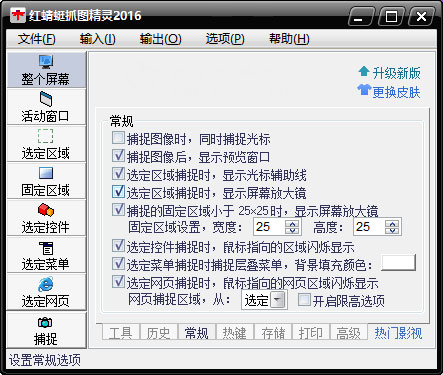This screenshot has width=443, height=375.
Task: Select the 选定菜单 menu capture icon
Action: [x=46, y=248]
